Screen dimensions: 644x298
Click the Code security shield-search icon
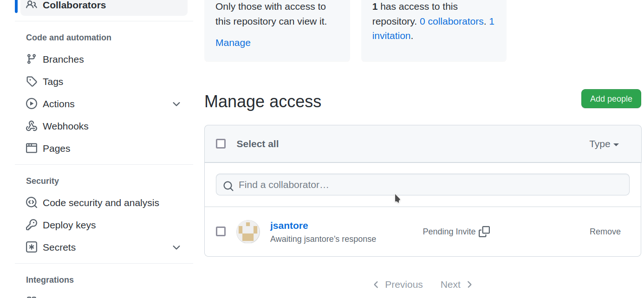pos(32,203)
